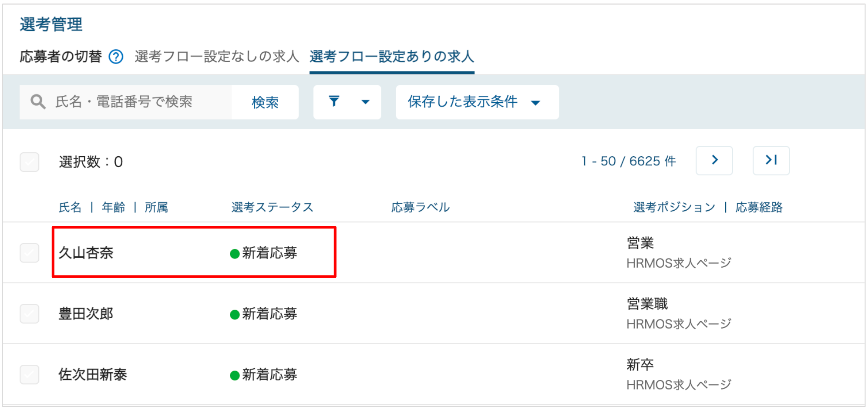Go to next page arrow
Viewport: 868px width, 410px height.
(x=714, y=161)
